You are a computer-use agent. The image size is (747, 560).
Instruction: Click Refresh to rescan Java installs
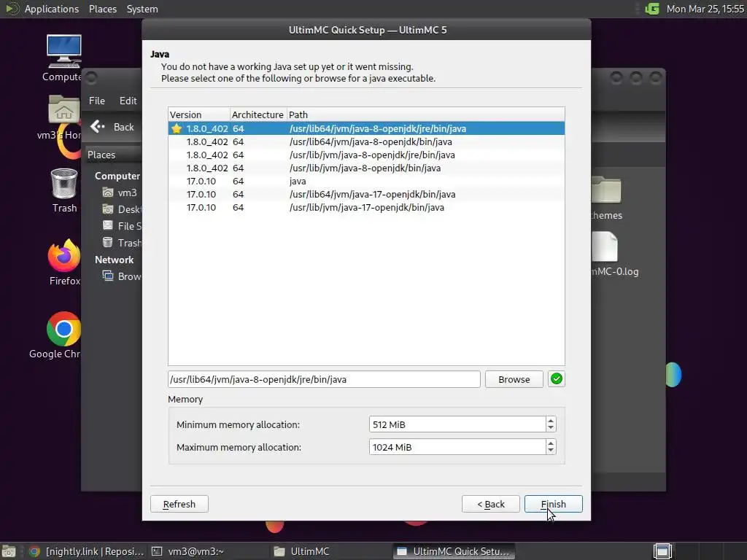179,504
